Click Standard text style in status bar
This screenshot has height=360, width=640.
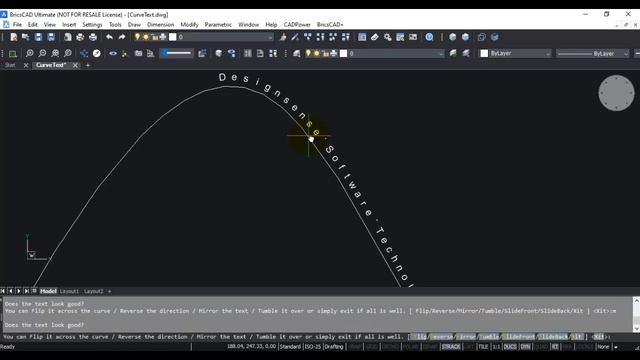(x=290, y=347)
